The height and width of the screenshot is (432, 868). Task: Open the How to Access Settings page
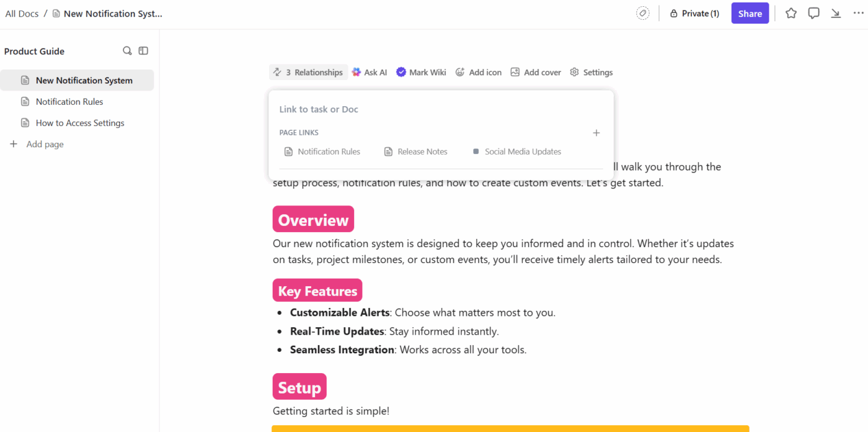click(x=80, y=122)
